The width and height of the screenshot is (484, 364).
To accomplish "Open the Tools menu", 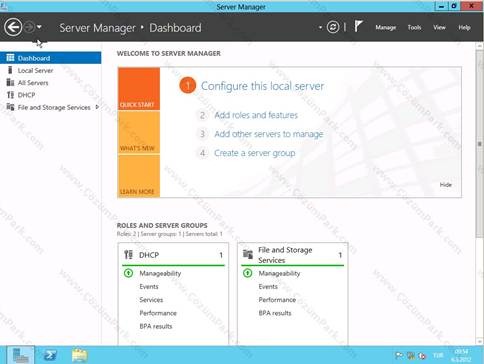I will 414,27.
